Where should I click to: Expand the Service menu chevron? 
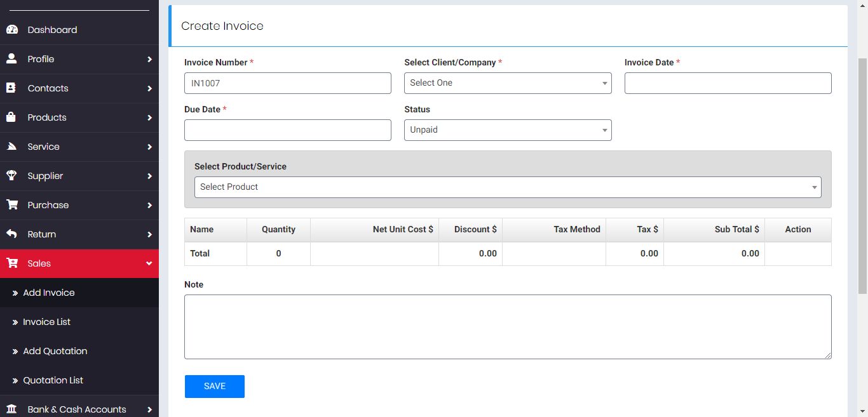(149, 147)
